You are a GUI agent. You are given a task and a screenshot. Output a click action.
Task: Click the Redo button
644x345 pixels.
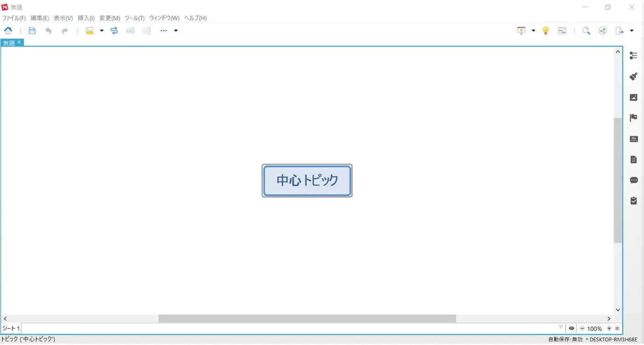(64, 30)
